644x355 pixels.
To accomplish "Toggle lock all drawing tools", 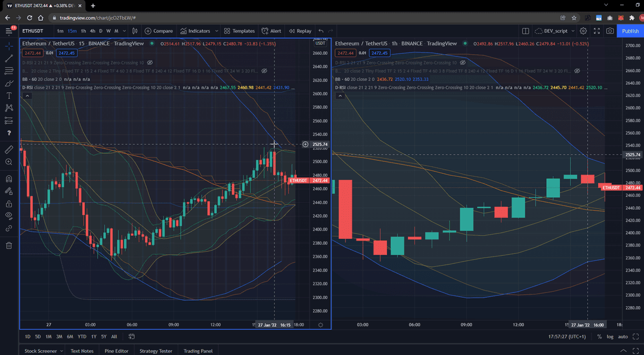I will click(8, 204).
